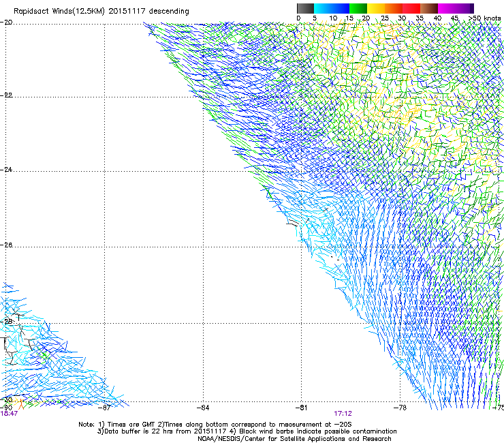Click the 'Times are GMT' note line

point(215,425)
